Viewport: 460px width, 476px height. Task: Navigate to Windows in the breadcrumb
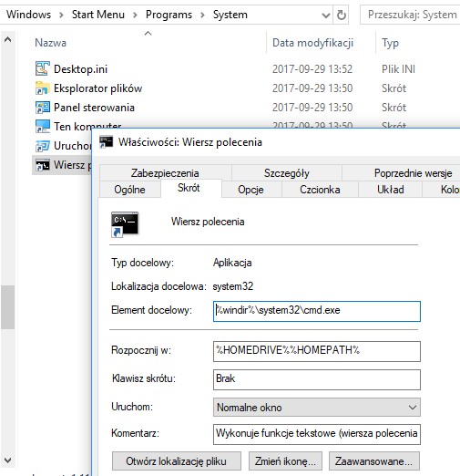(28, 15)
